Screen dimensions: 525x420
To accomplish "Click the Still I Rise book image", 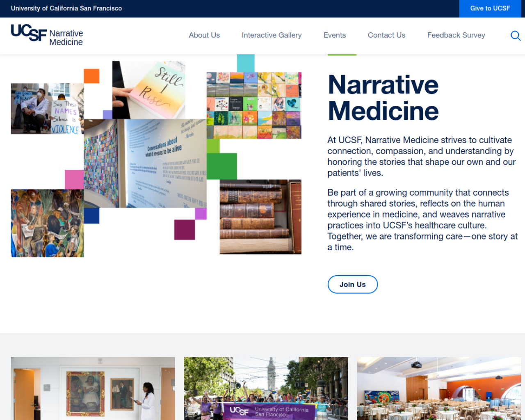I will pos(148,90).
